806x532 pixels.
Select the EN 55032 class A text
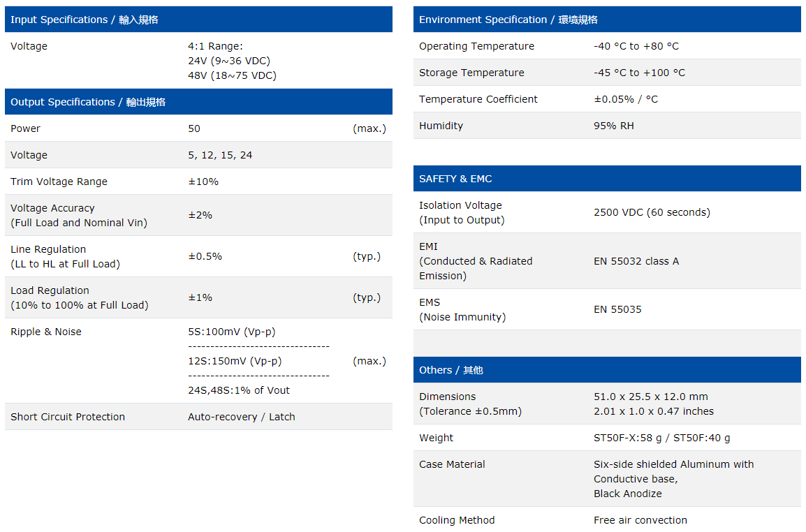(x=636, y=261)
